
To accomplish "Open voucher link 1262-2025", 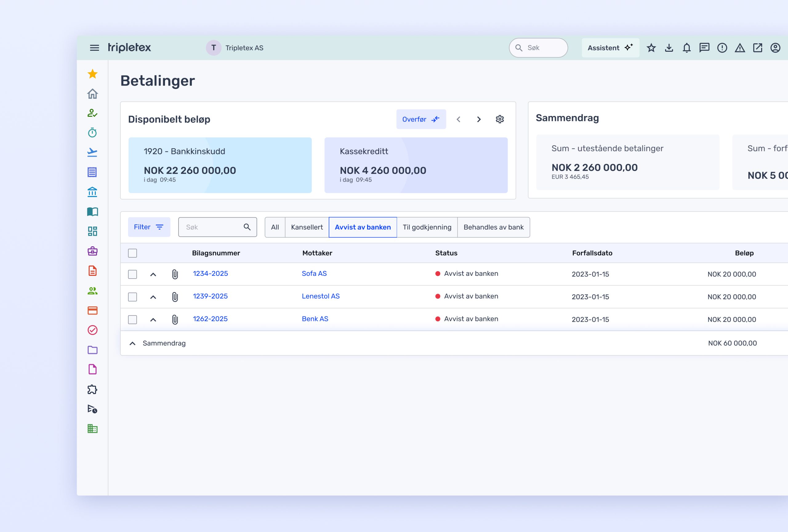I will coord(210,319).
